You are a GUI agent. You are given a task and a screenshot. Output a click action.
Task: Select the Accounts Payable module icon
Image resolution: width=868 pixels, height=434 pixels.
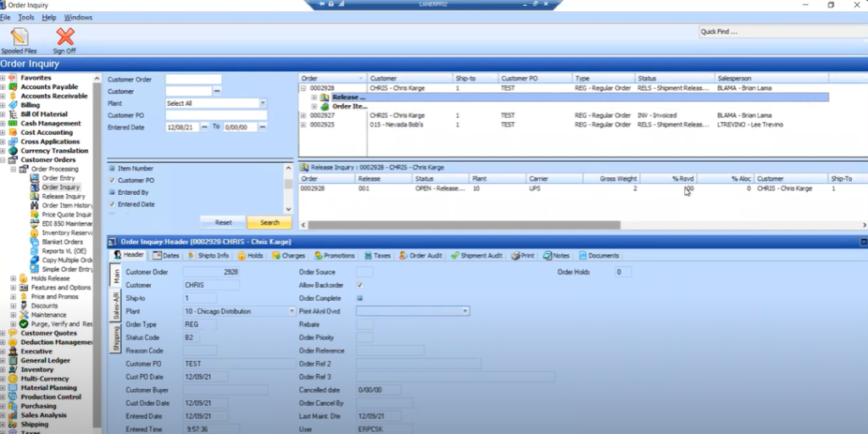(13, 87)
